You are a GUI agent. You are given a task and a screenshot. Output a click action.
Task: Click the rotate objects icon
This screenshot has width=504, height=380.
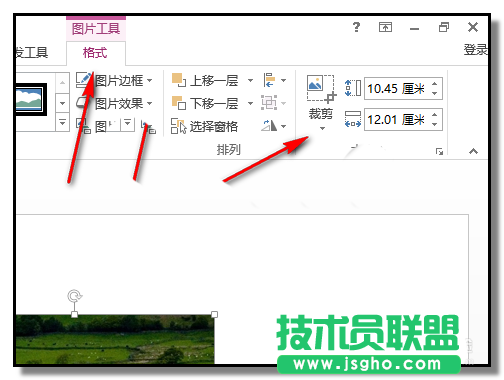click(x=269, y=126)
